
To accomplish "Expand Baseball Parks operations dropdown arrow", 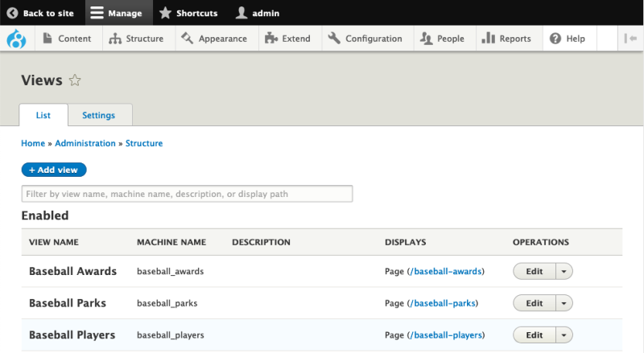I will (x=564, y=303).
